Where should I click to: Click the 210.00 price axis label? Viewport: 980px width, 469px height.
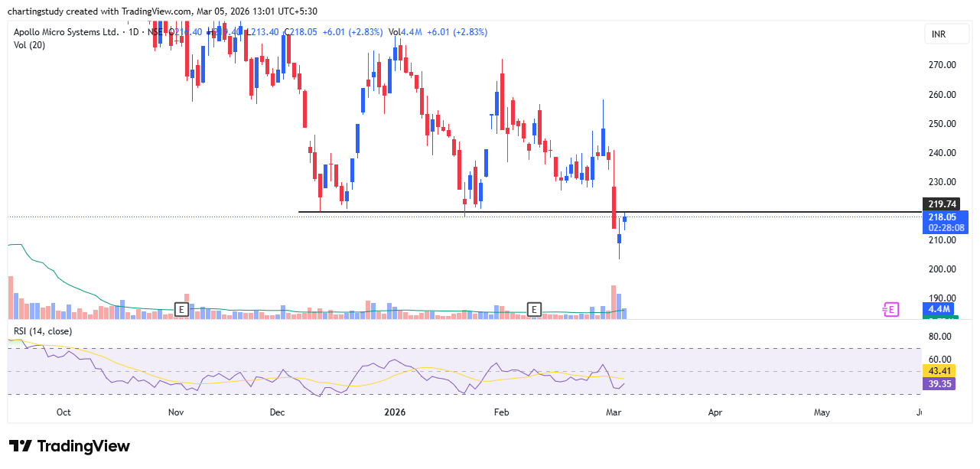tap(943, 240)
